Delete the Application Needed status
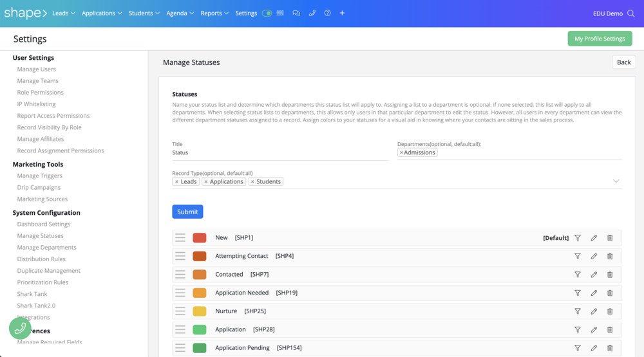Screen dimensions: 644x357 (x=610, y=293)
